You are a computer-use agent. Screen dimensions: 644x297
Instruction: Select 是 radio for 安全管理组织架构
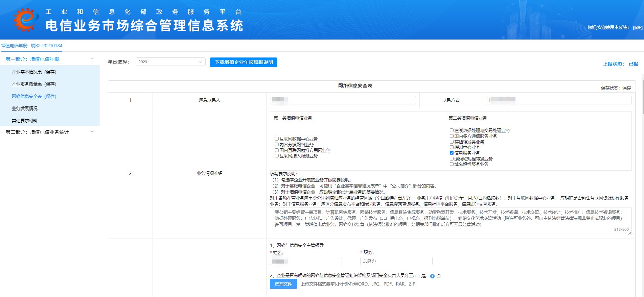click(x=418, y=276)
